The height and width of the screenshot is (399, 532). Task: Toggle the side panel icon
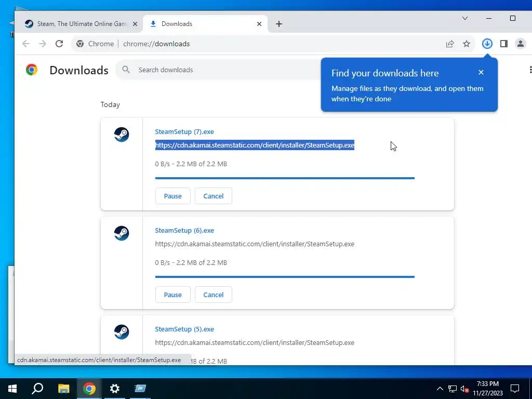click(x=504, y=44)
